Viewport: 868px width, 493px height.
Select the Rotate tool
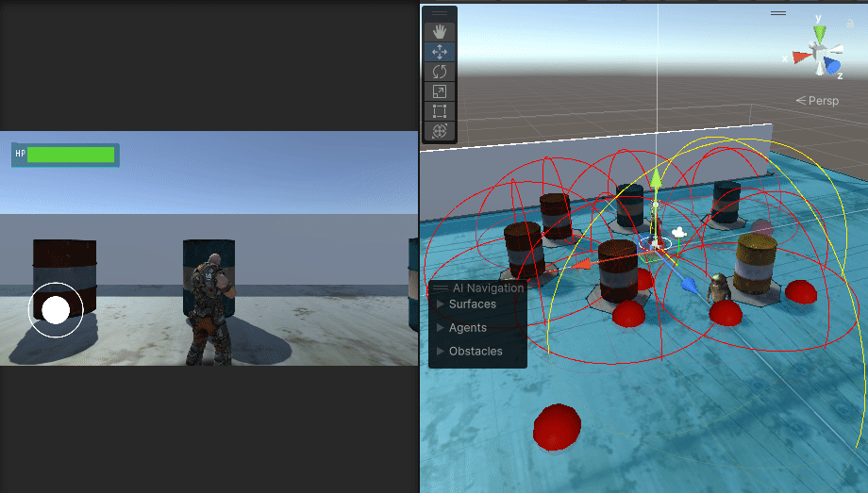440,72
